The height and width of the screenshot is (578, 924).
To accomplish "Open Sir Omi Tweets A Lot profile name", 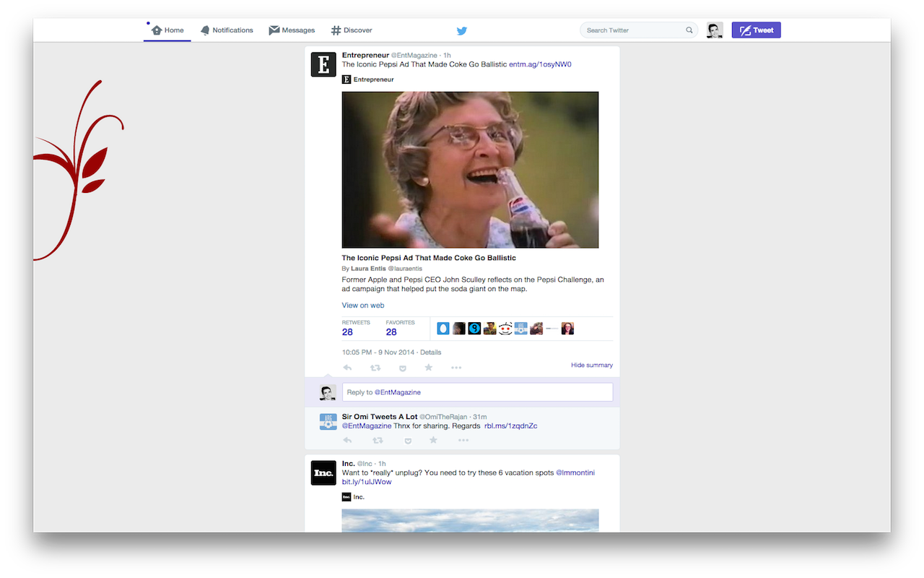I will (380, 417).
